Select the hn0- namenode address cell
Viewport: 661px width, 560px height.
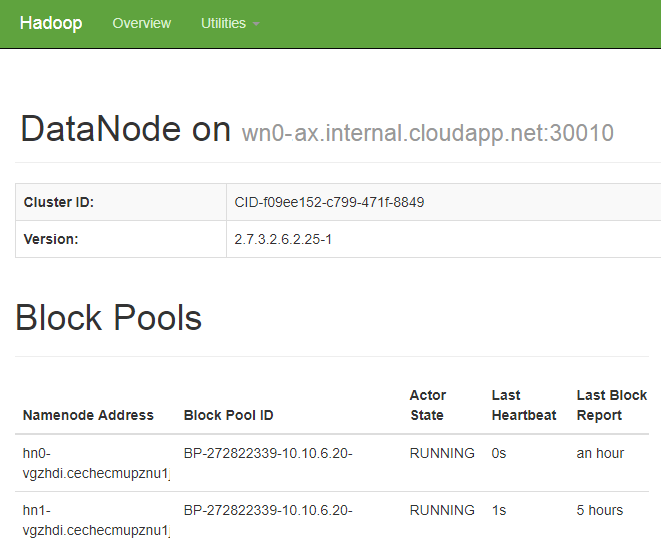pos(96,463)
